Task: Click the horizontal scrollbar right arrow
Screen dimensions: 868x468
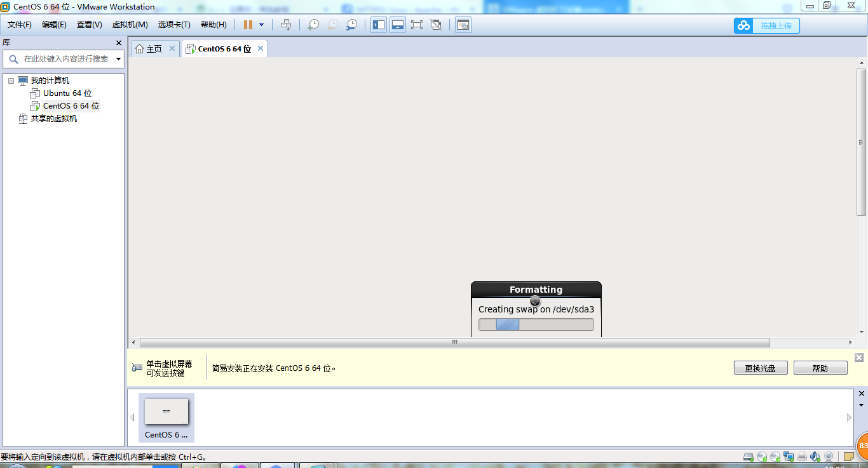Action: click(851, 342)
